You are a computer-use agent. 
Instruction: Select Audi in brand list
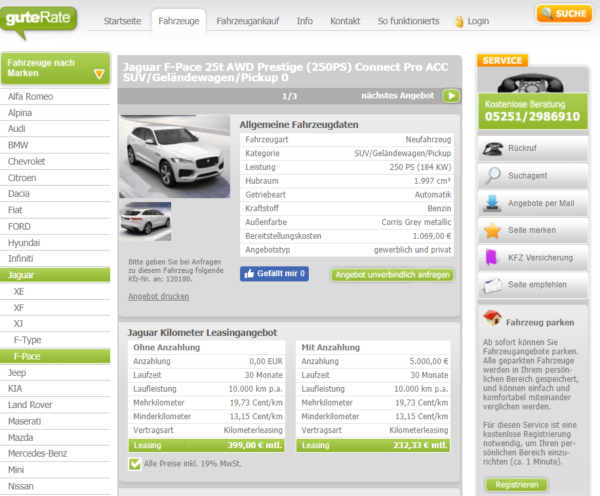click(x=55, y=129)
